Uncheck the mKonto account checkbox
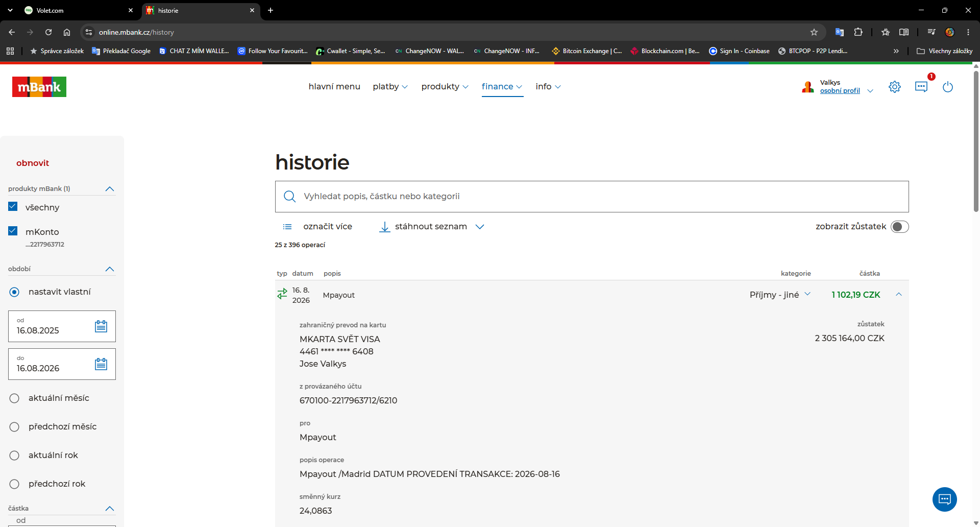 point(13,231)
